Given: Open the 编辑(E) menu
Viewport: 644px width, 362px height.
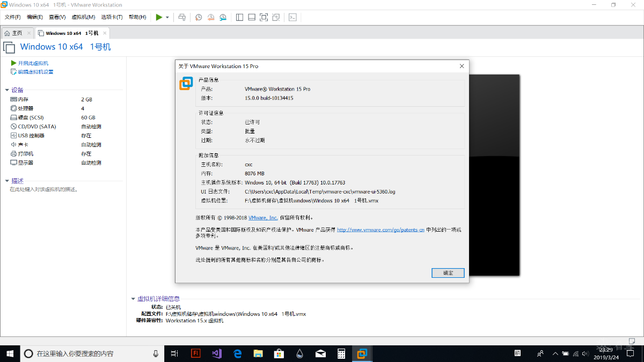Looking at the screenshot, I should 35,17.
